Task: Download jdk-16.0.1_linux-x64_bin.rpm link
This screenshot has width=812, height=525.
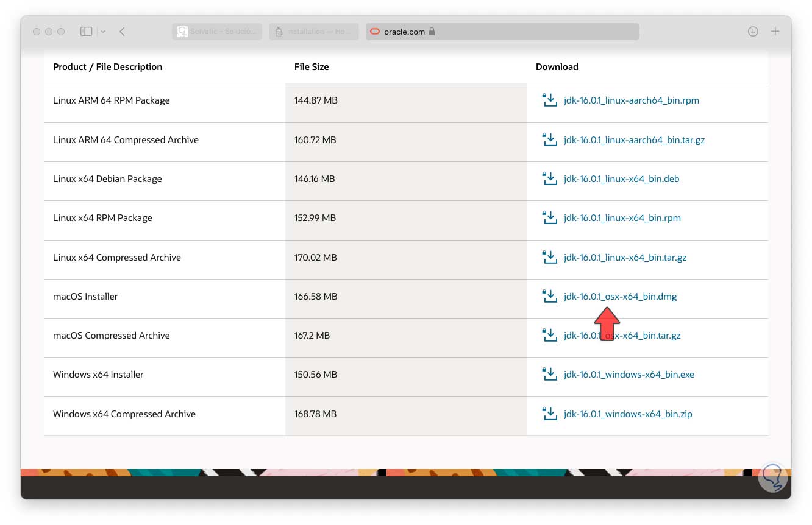Action: [622, 218]
